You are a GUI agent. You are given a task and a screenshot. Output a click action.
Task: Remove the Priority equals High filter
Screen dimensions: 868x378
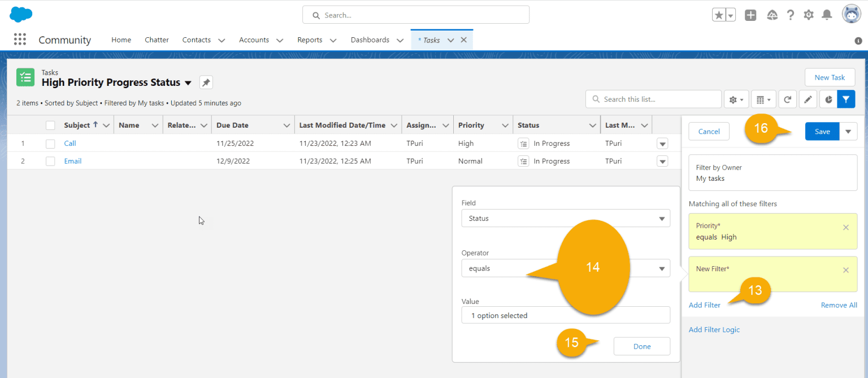[845, 227]
